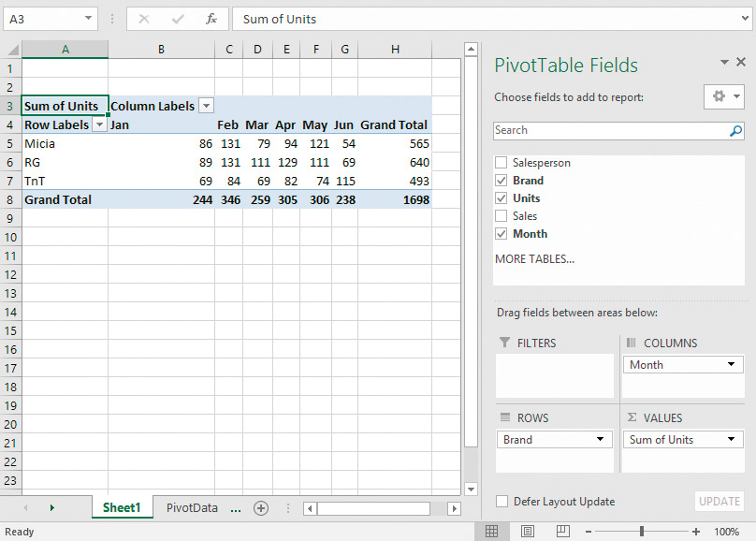Select column B header
This screenshot has height=541, width=756.
[x=161, y=50]
